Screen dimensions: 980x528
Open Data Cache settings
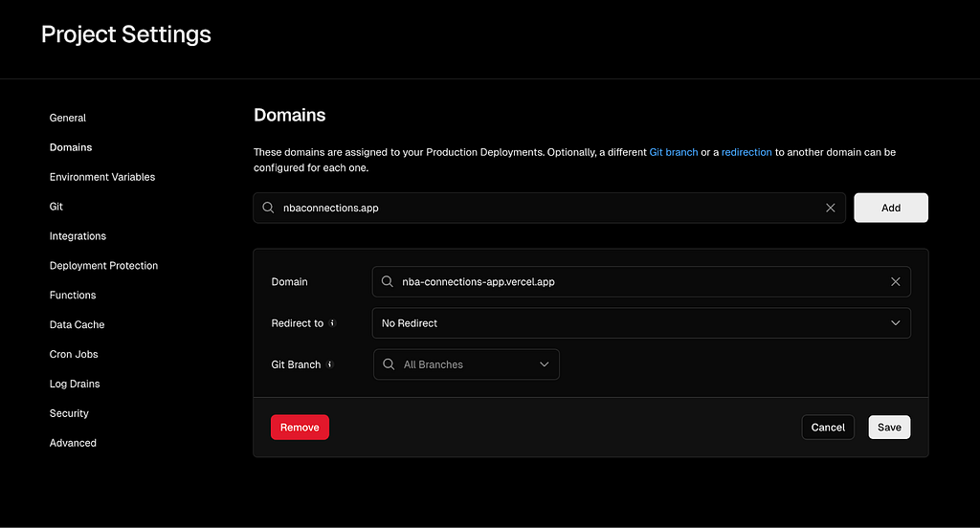(77, 325)
